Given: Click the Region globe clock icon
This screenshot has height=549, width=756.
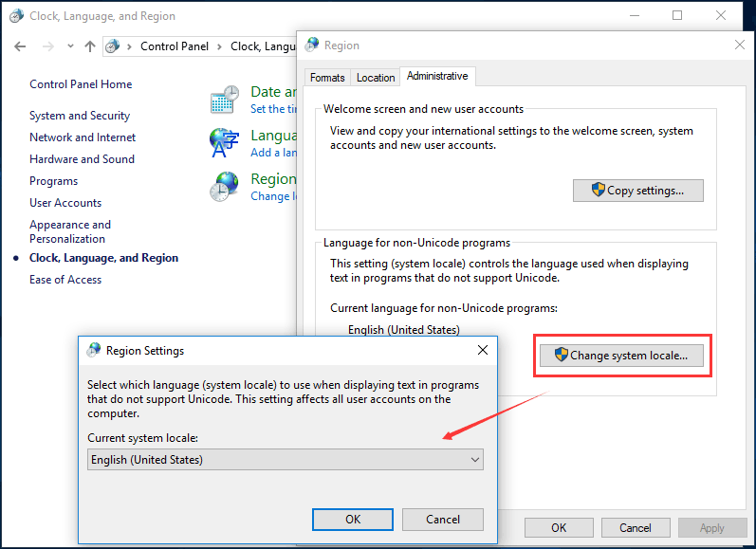Looking at the screenshot, I should pyautogui.click(x=225, y=186).
